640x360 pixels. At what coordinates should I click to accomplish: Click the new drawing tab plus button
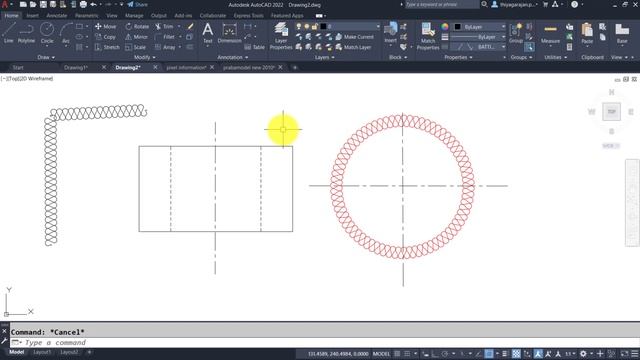point(295,67)
